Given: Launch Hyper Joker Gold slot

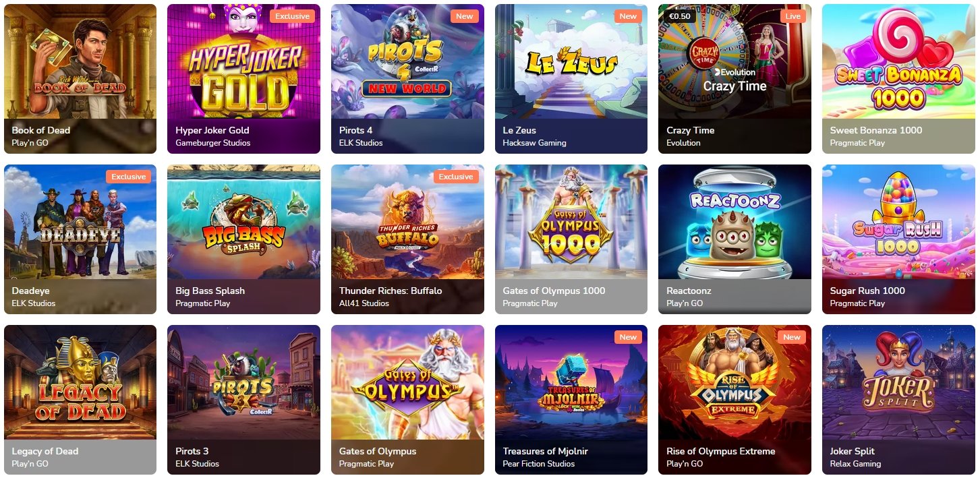Looking at the screenshot, I should [x=243, y=79].
